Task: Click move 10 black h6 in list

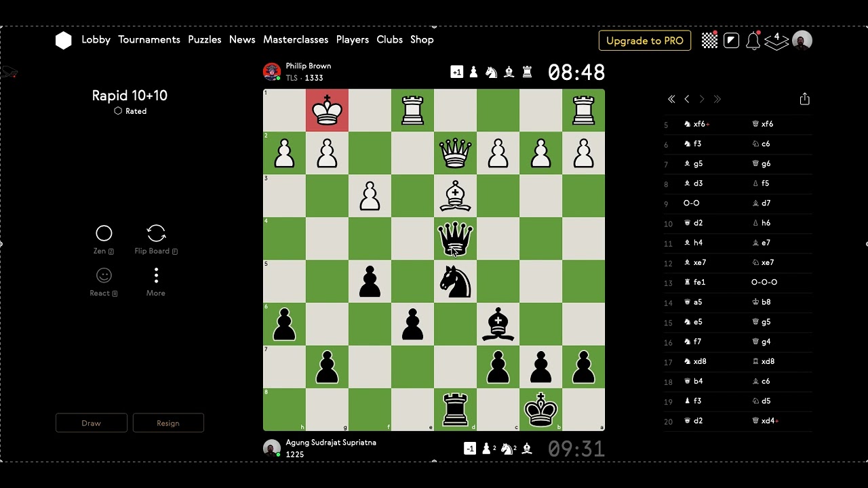Action: click(x=762, y=223)
